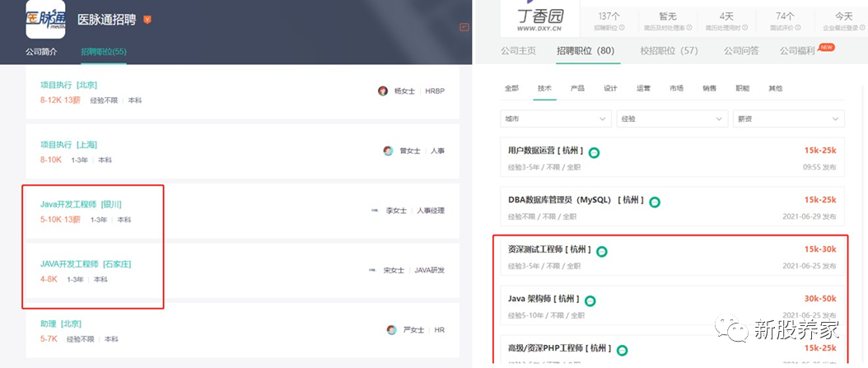Screen dimensions: 868x368
Task: Click chat icon next to Java 架构师
Action: tap(590, 301)
